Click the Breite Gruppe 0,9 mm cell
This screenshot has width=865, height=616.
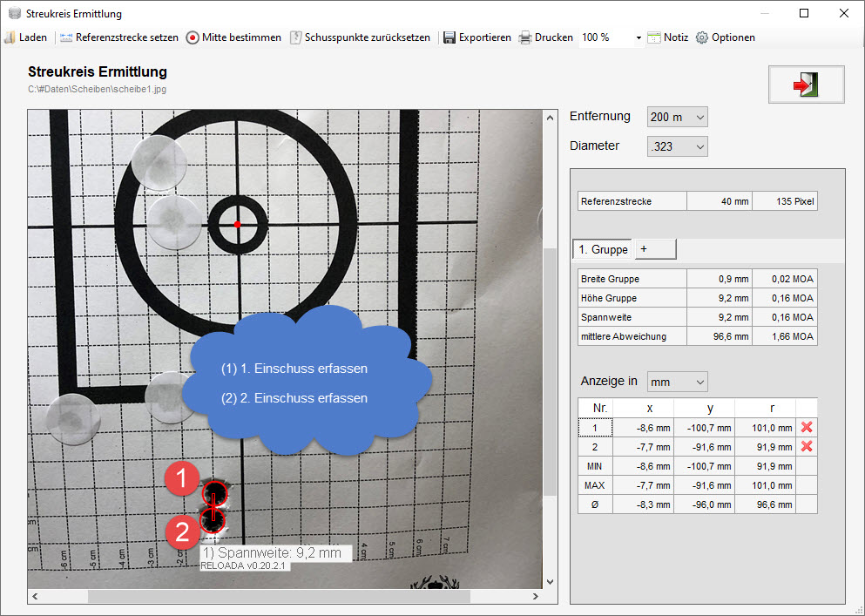(720, 279)
